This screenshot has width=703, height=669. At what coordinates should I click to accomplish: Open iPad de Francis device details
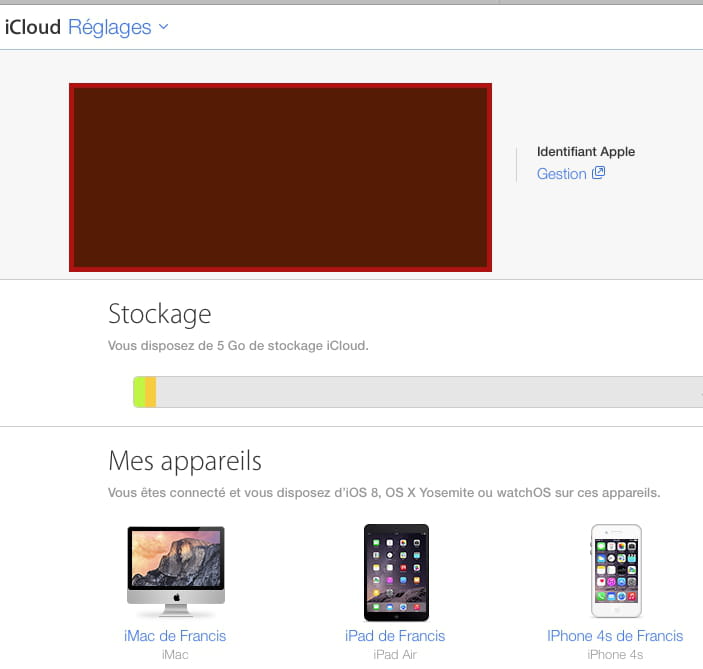(x=395, y=636)
